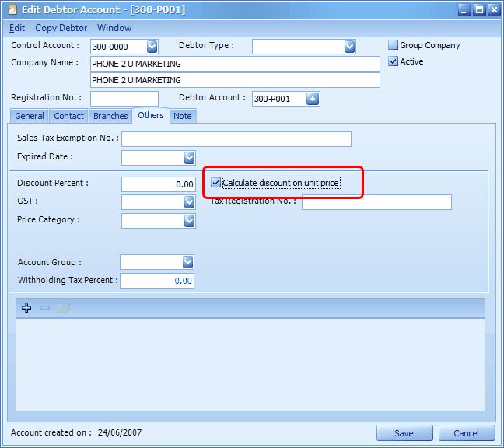Screen dimensions: 504x448
Task: Click the Cancel button
Action: 467,433
